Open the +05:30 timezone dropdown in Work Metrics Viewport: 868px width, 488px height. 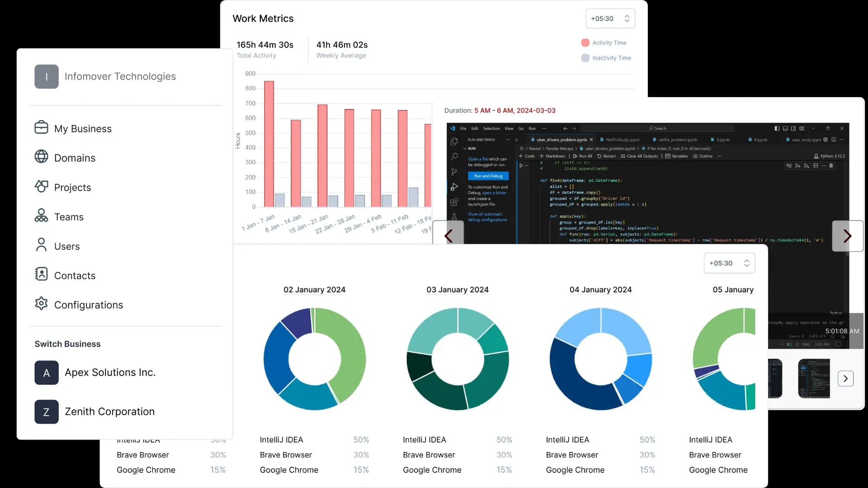(x=610, y=18)
